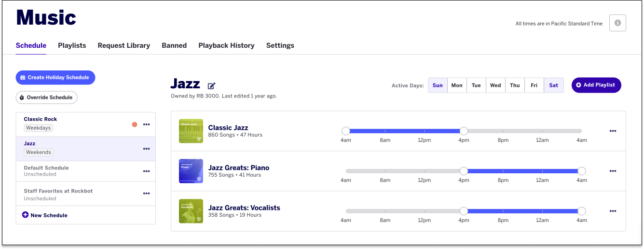Toggle Sat active day
Image resolution: width=644 pixels, height=249 pixels.
pos(553,85)
